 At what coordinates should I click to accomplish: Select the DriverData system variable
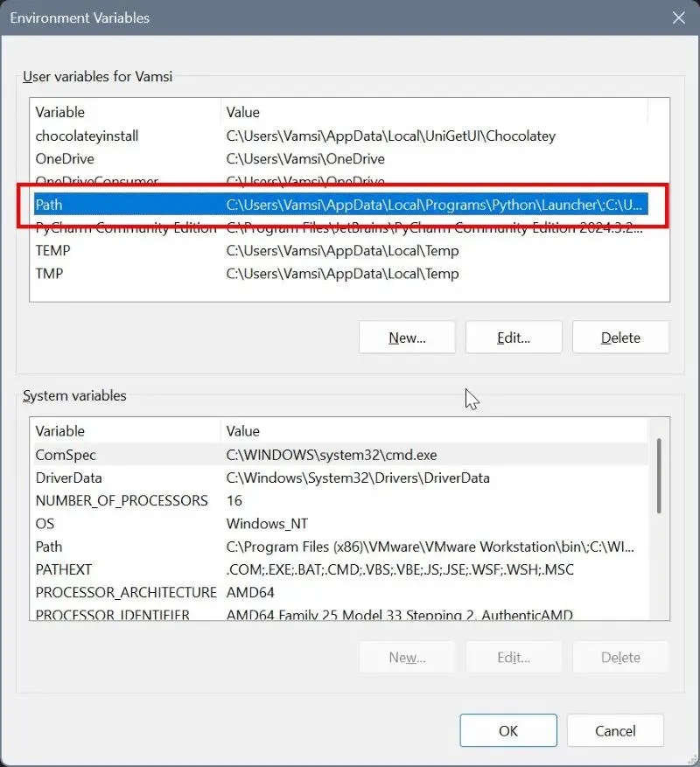tap(341, 478)
